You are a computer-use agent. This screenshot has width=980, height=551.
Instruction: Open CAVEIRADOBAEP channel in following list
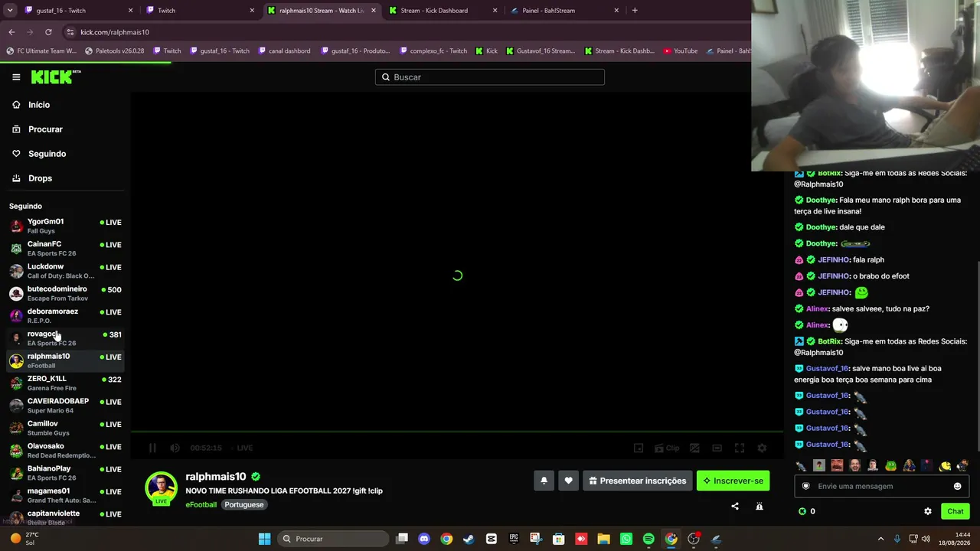pos(65,405)
